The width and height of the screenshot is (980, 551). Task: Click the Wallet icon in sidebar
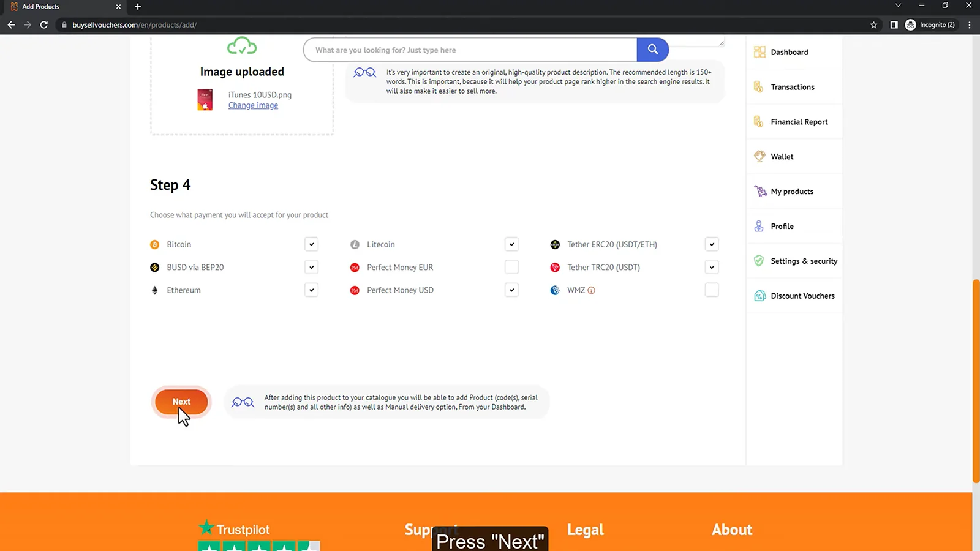[759, 157]
